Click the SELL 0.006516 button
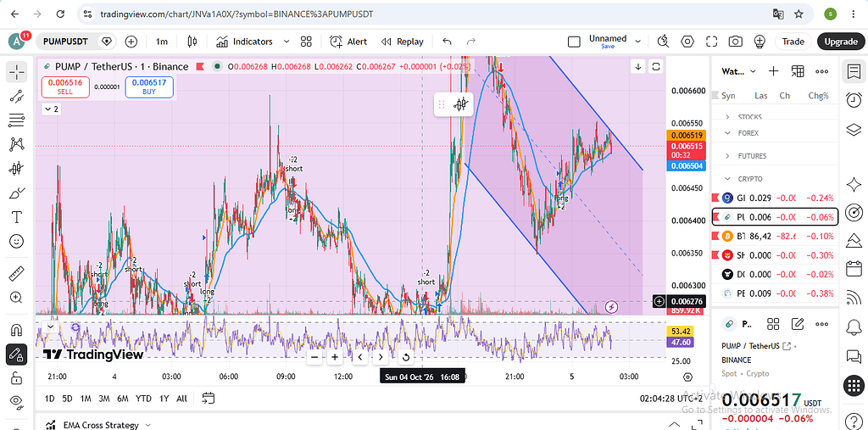 click(64, 87)
